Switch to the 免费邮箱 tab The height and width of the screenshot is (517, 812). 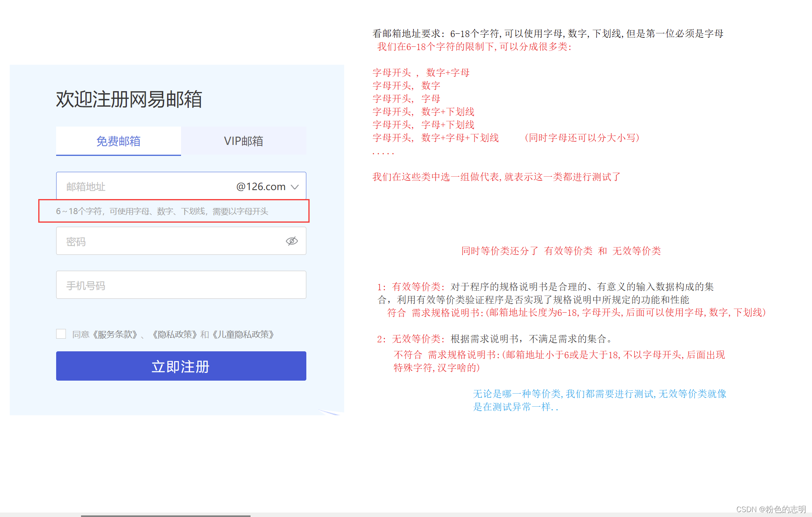(x=118, y=141)
